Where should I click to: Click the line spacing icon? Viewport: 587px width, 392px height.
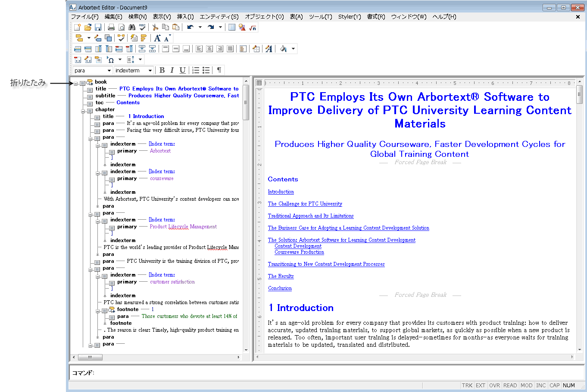click(x=131, y=59)
